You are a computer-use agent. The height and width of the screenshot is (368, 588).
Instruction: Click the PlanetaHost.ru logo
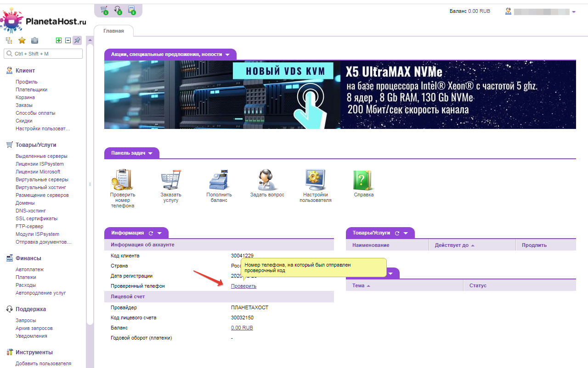point(44,20)
